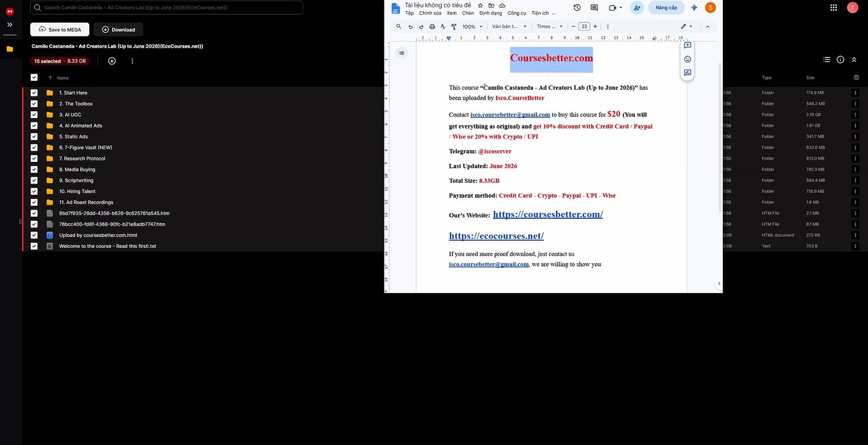Open the 100% zoom dropdown

[x=472, y=27]
